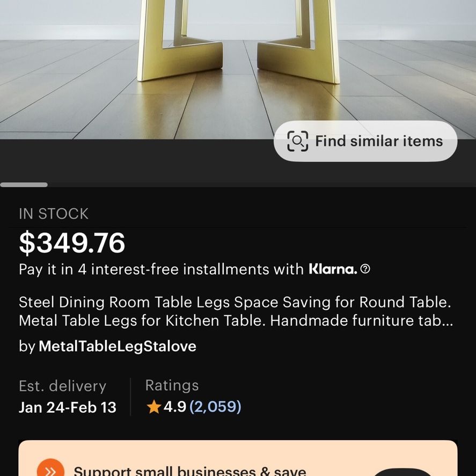Tap the 4.9 rating score
The image size is (476, 476).
[174, 407]
